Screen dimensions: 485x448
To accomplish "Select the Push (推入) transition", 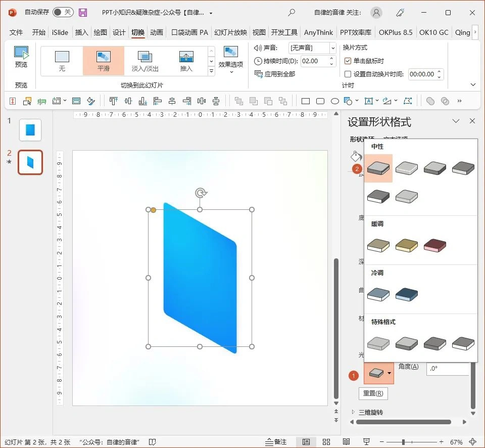I will pyautogui.click(x=186, y=61).
